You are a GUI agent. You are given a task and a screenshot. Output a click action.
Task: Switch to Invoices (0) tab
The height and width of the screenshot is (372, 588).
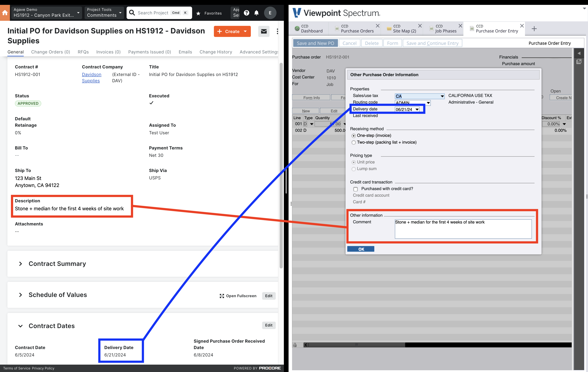click(x=108, y=52)
